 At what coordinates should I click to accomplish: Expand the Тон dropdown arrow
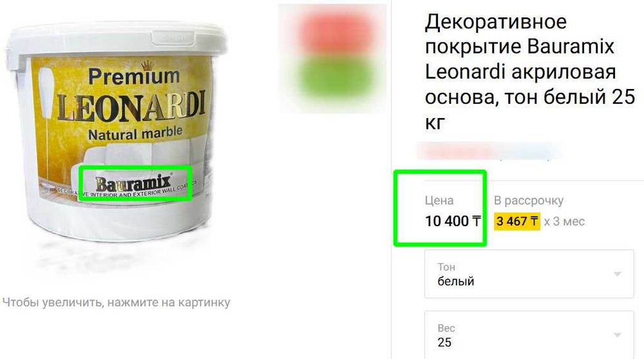pyautogui.click(x=617, y=274)
